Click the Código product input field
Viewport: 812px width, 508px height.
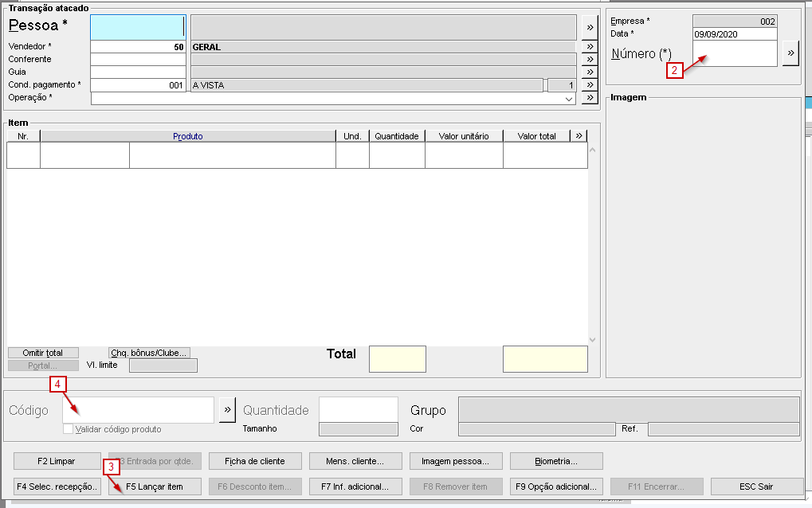pyautogui.click(x=139, y=410)
